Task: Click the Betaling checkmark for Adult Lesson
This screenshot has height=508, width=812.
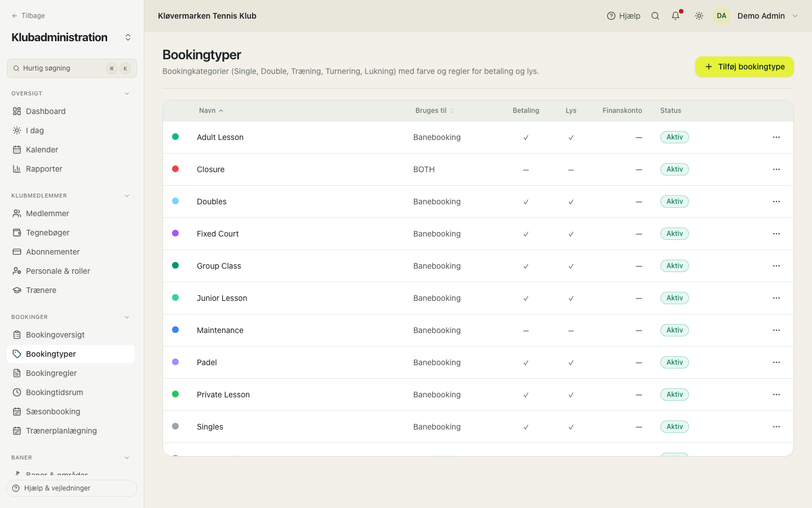Action: point(526,137)
